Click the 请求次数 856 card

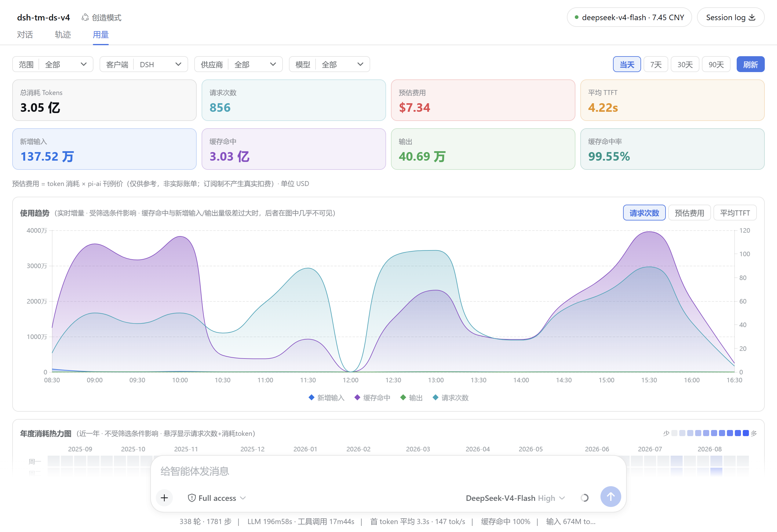click(294, 100)
